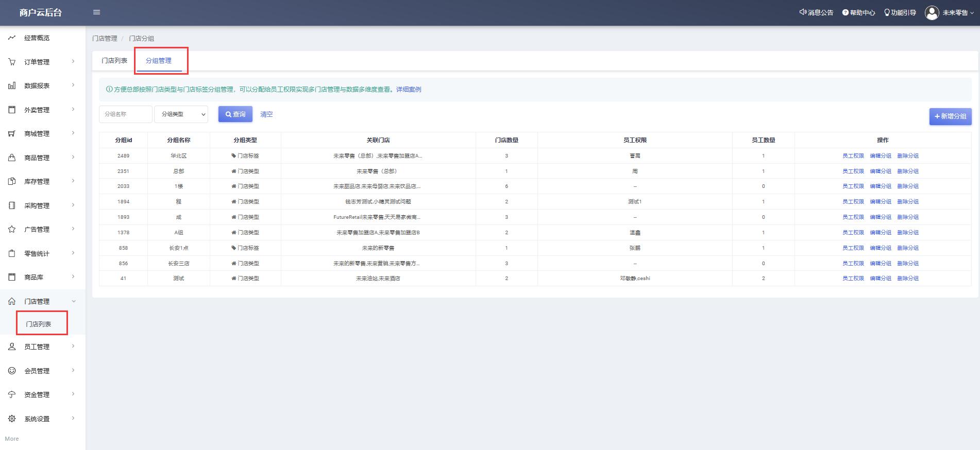Screen dimensions: 980x450
Task: Click 删除分组 for 长安三店 row
Action: (x=908, y=263)
